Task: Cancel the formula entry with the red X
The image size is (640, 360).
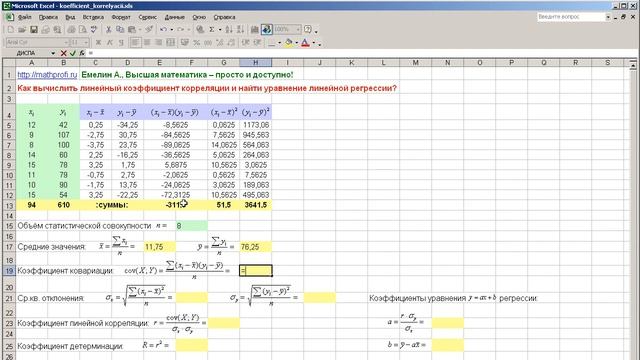Action: coord(63,53)
